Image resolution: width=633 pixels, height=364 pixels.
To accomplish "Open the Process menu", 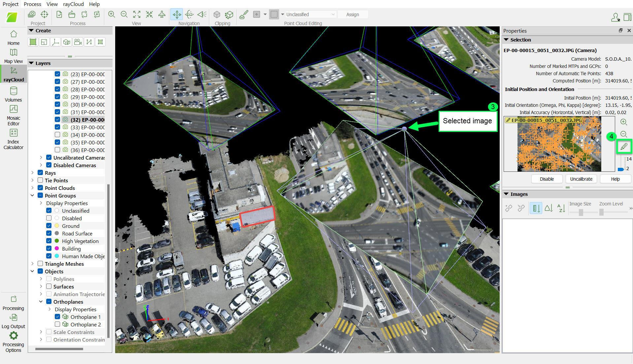I will 32,4.
